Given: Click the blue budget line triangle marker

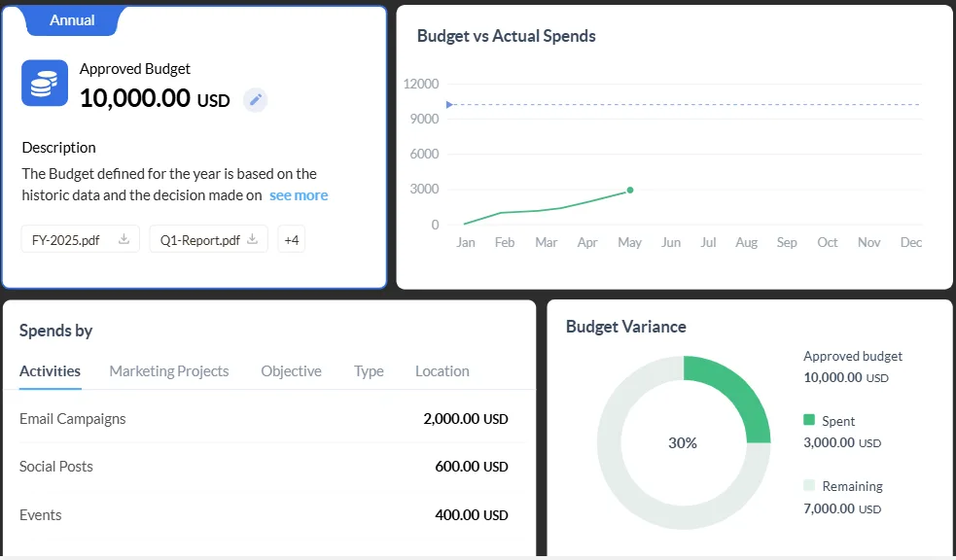Looking at the screenshot, I should point(449,105).
